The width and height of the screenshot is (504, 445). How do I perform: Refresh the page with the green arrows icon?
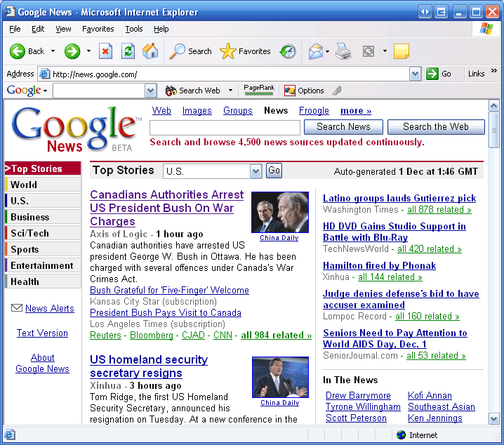coord(128,51)
